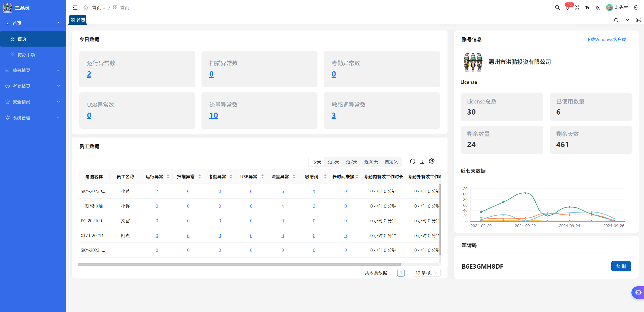Open the notification bell with 46 badge

567,8
